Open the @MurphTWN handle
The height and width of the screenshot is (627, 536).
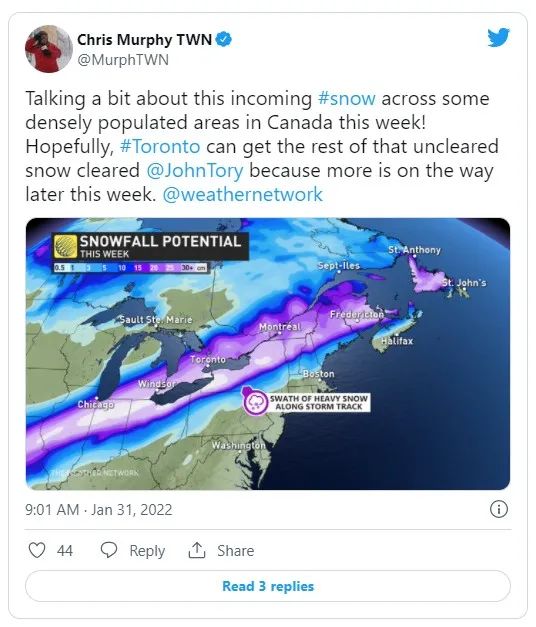pyautogui.click(x=123, y=60)
